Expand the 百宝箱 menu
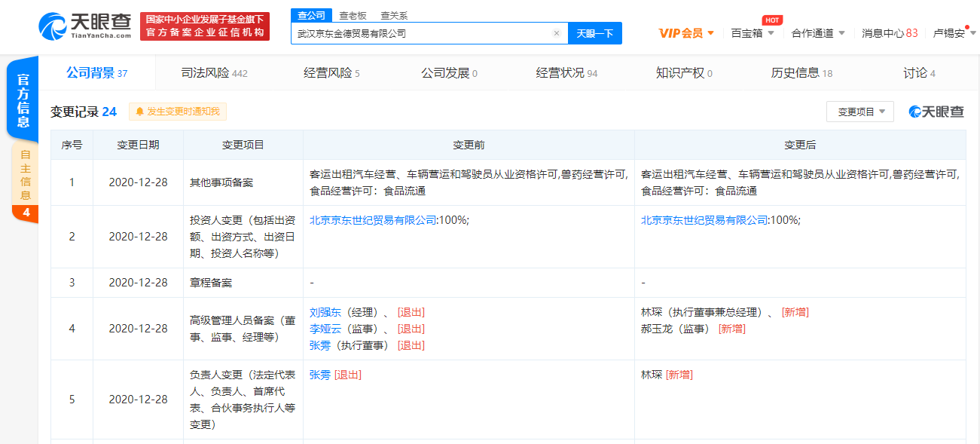This screenshot has width=980, height=444. click(753, 33)
